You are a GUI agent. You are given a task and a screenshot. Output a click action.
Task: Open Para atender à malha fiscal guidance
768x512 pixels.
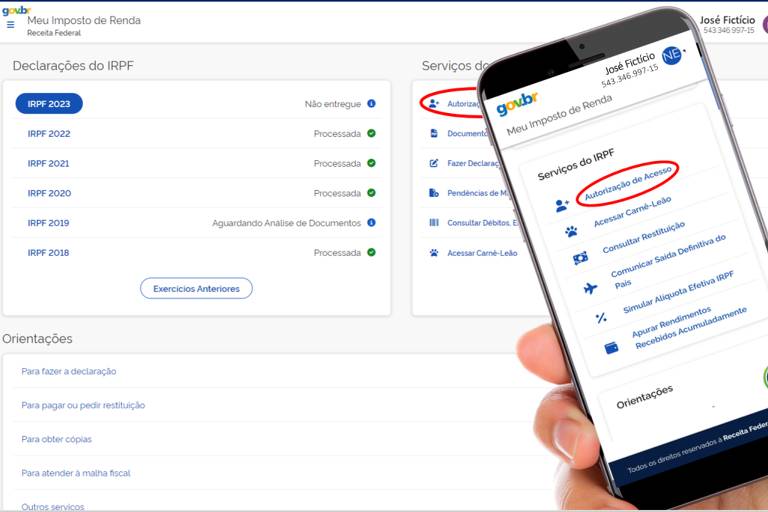click(x=76, y=473)
